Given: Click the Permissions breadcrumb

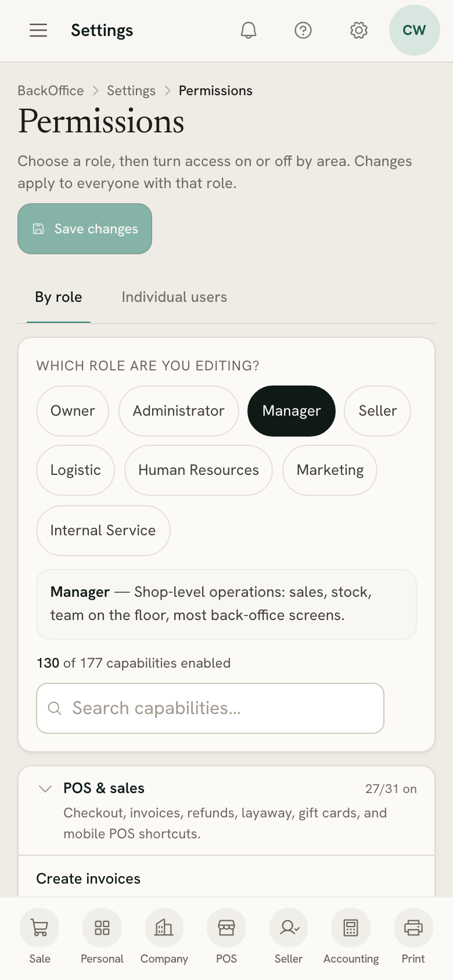Looking at the screenshot, I should [215, 91].
